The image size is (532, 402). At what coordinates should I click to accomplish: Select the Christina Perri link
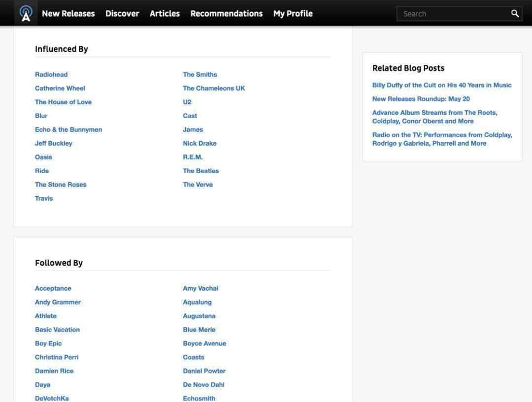[57, 357]
